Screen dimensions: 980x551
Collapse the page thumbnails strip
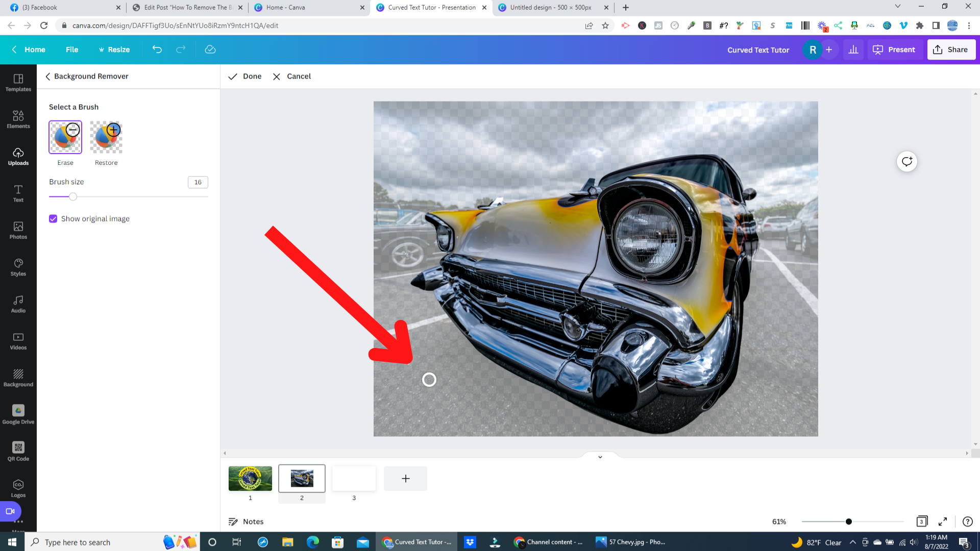(600, 457)
